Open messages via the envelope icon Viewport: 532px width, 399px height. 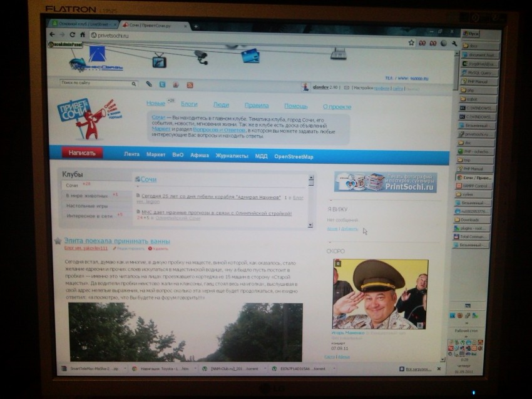click(x=346, y=88)
